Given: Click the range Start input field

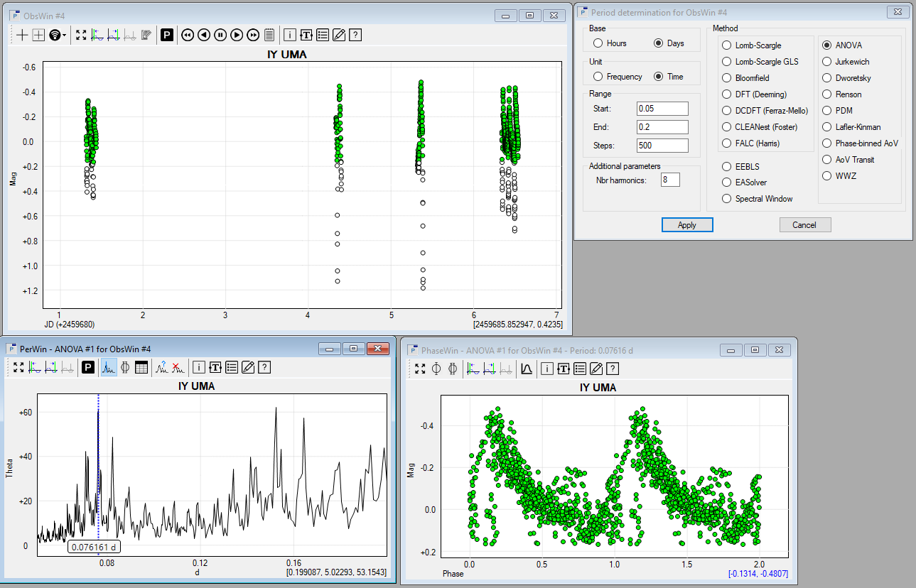Looking at the screenshot, I should (x=662, y=109).
